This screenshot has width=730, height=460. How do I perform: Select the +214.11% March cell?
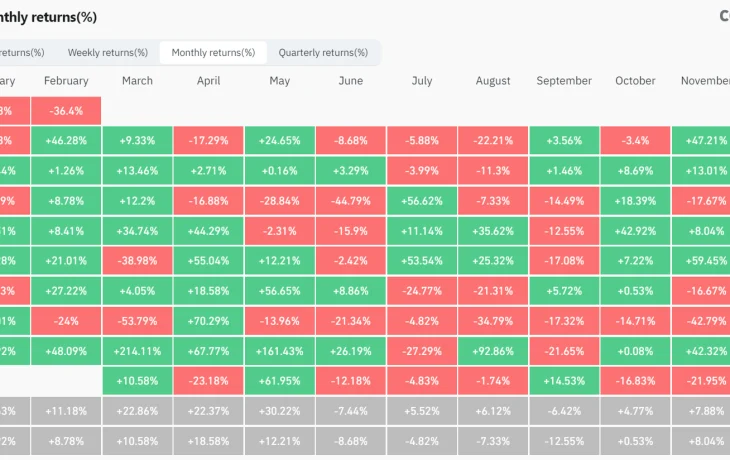[x=137, y=351]
